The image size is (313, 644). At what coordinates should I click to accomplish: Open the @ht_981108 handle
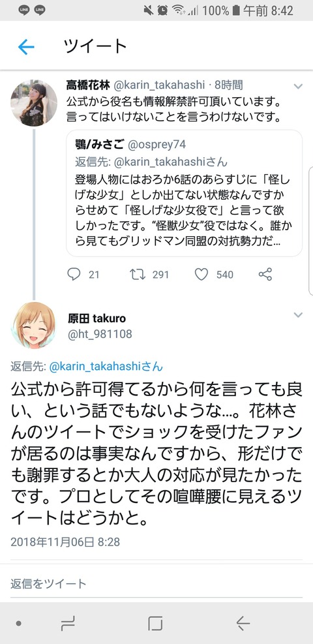click(x=100, y=334)
